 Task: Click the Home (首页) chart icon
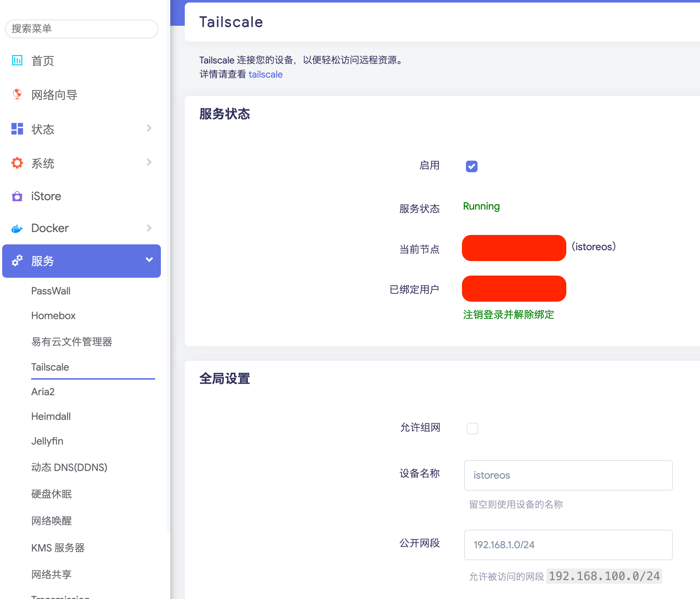[x=17, y=60]
